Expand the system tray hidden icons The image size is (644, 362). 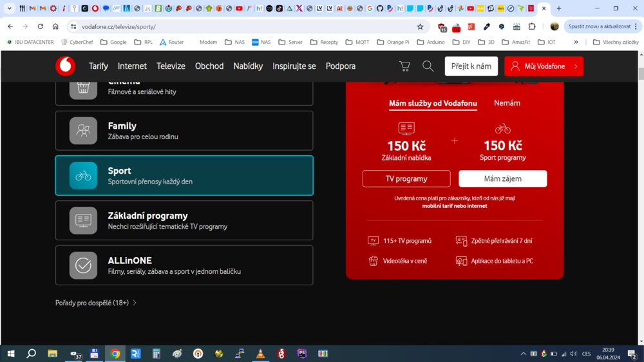(523, 354)
